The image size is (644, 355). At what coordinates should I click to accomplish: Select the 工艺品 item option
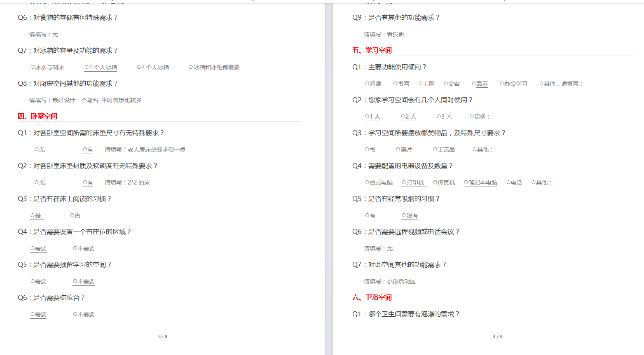(x=444, y=149)
